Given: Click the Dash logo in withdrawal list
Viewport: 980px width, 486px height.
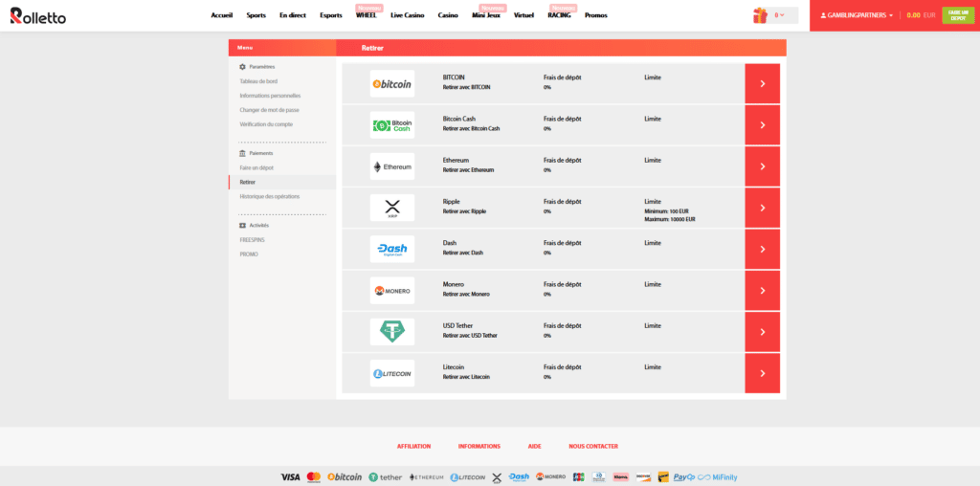Looking at the screenshot, I should (x=391, y=250).
